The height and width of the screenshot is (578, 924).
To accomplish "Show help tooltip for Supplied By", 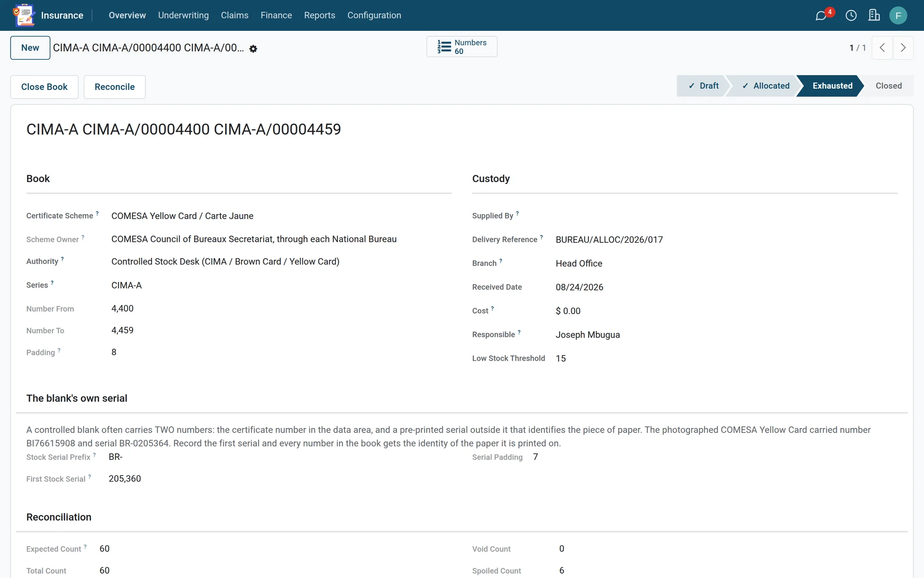I will coord(517,213).
